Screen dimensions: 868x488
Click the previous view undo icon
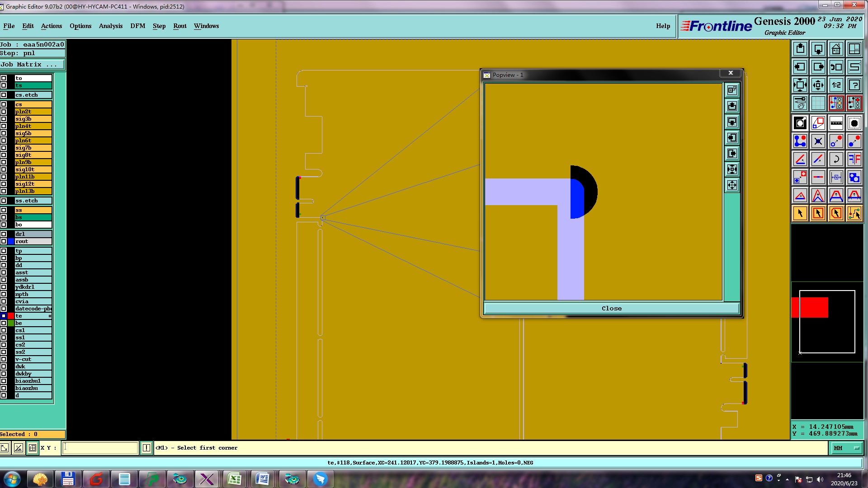pyautogui.click(x=836, y=67)
